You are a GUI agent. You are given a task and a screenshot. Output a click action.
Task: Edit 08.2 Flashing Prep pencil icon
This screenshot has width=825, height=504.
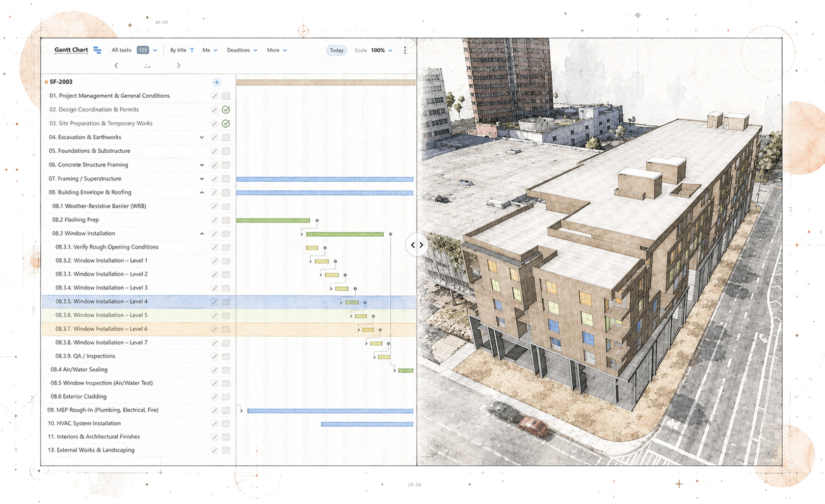coord(215,220)
